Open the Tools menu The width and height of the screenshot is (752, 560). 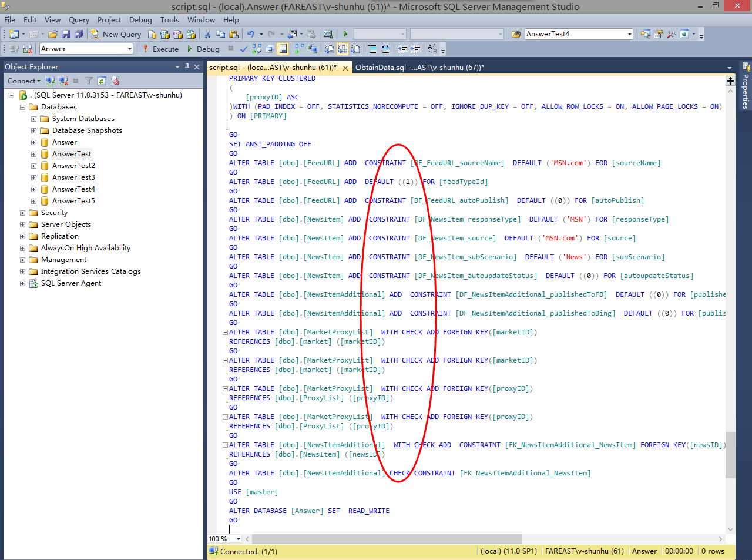coord(170,19)
